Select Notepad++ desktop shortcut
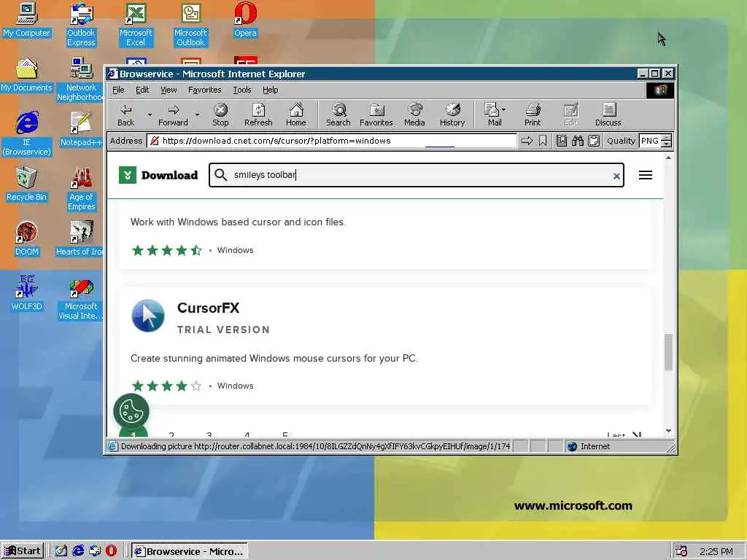 pos(81,130)
